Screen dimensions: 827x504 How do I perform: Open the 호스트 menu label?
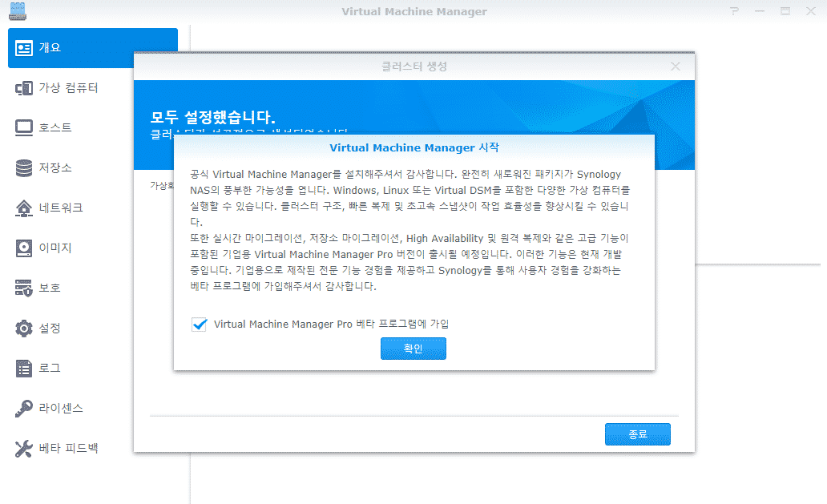click(55, 128)
